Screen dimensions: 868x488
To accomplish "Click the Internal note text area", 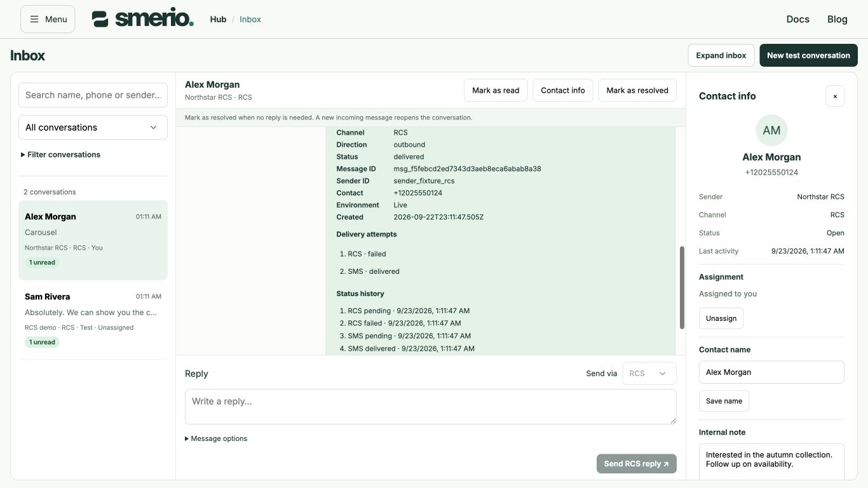I will [x=771, y=462].
